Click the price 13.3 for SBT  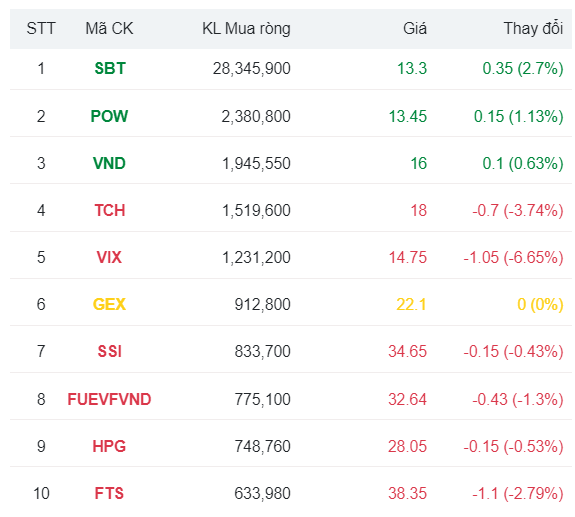pyautogui.click(x=412, y=69)
